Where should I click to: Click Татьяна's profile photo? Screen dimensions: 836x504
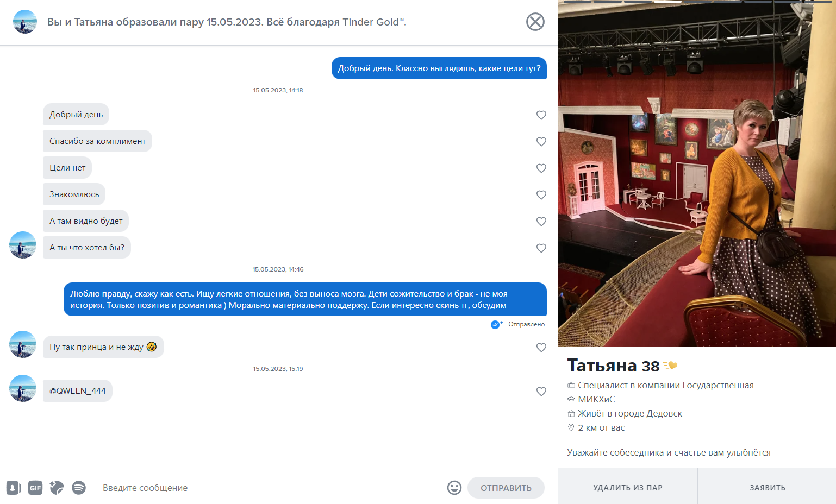coord(697,174)
